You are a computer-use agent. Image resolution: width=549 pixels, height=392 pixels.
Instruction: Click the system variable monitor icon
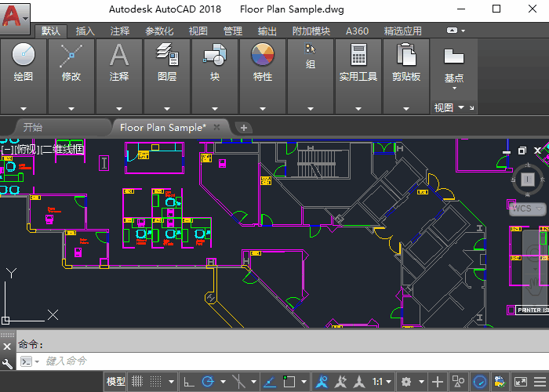[x=500, y=382]
